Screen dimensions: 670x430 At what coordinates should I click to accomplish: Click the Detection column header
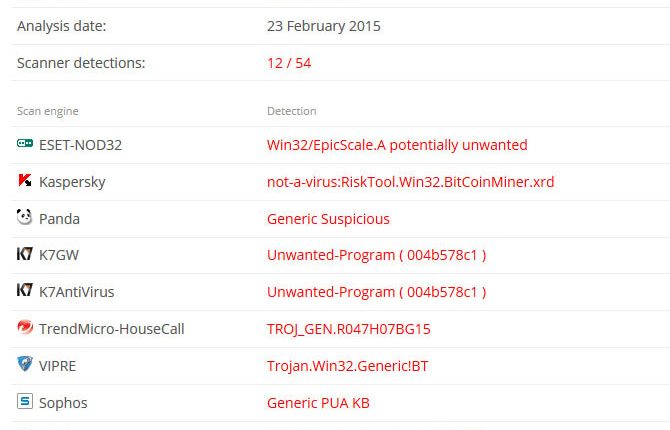[x=292, y=111]
